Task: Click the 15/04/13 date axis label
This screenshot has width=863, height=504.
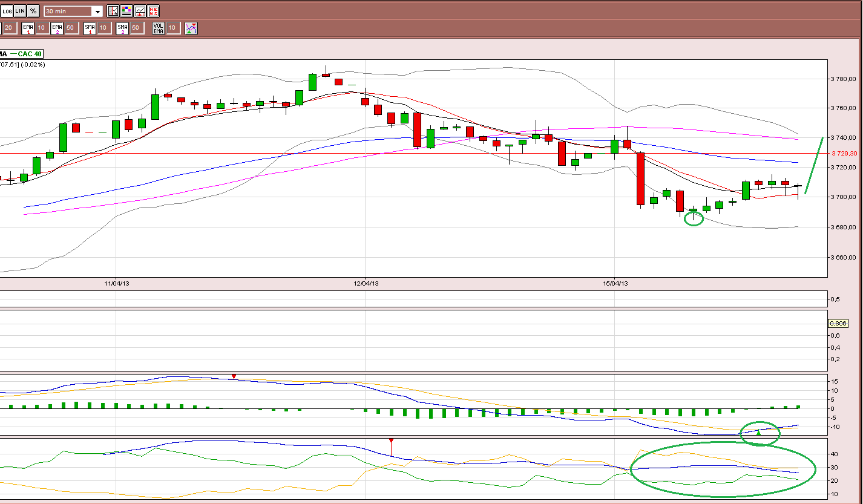Action: click(616, 283)
